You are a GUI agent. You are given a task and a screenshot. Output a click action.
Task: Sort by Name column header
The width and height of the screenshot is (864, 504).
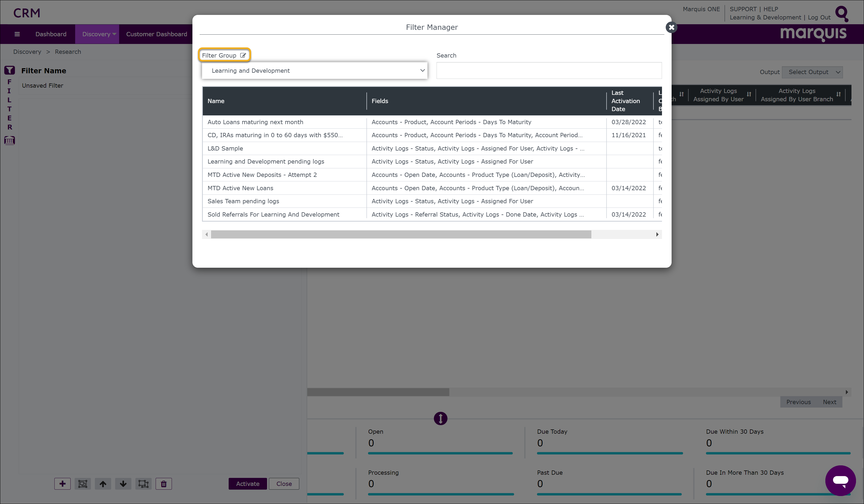pos(284,101)
